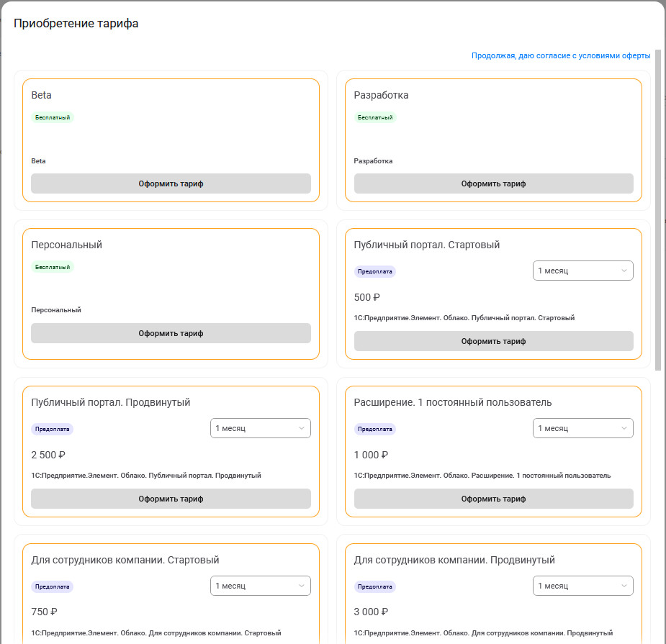666x644 pixels.
Task: Click description 1С:Предприятие.Элемент. Облако. Публичный портал. Продвинутый
Action: 145,475
